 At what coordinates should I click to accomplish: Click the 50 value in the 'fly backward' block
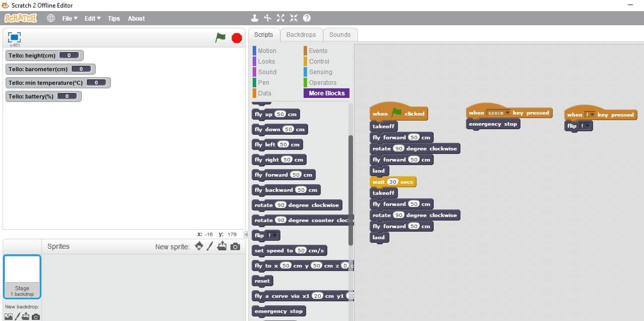301,190
